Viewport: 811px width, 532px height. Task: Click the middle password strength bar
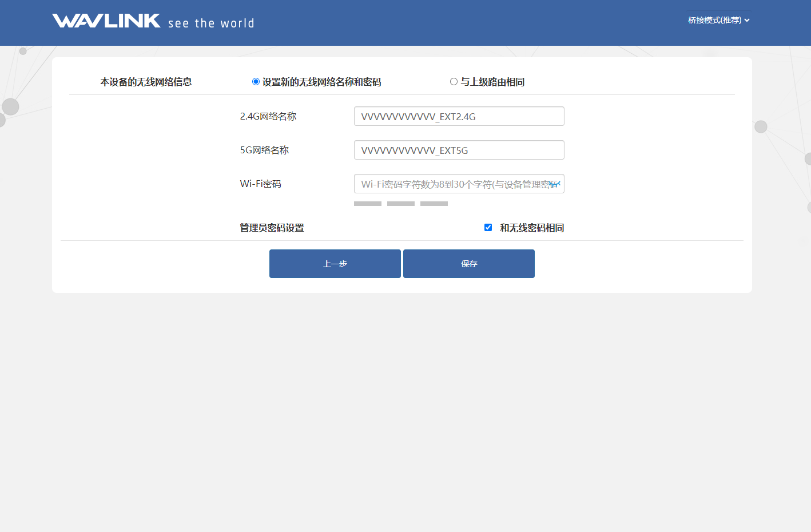click(x=400, y=204)
